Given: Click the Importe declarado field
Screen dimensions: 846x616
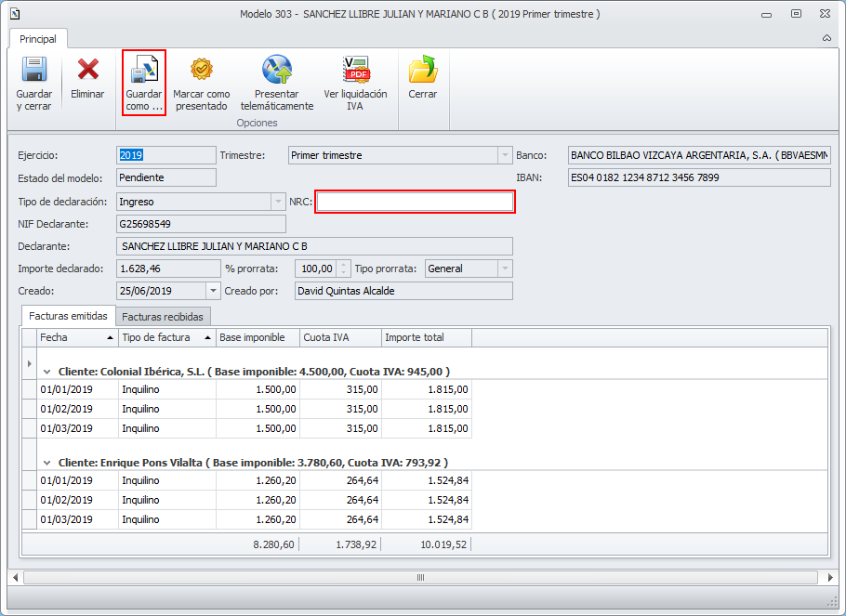Looking at the screenshot, I should pyautogui.click(x=168, y=269).
